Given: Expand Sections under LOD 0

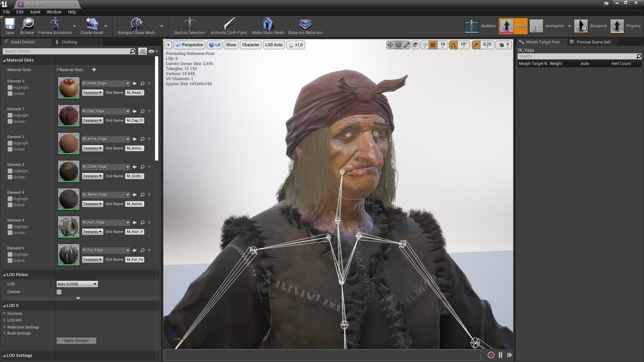Looking at the screenshot, I should (5, 313).
